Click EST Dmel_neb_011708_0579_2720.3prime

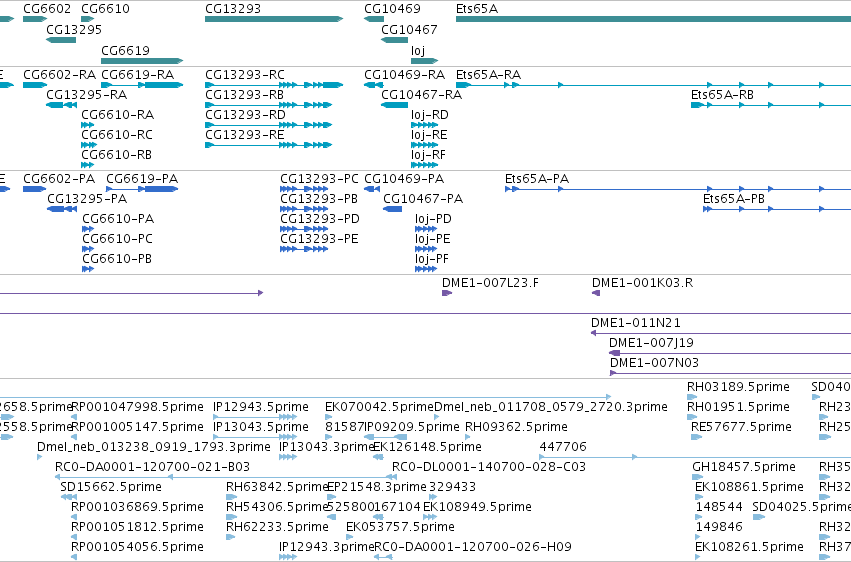tap(551, 407)
